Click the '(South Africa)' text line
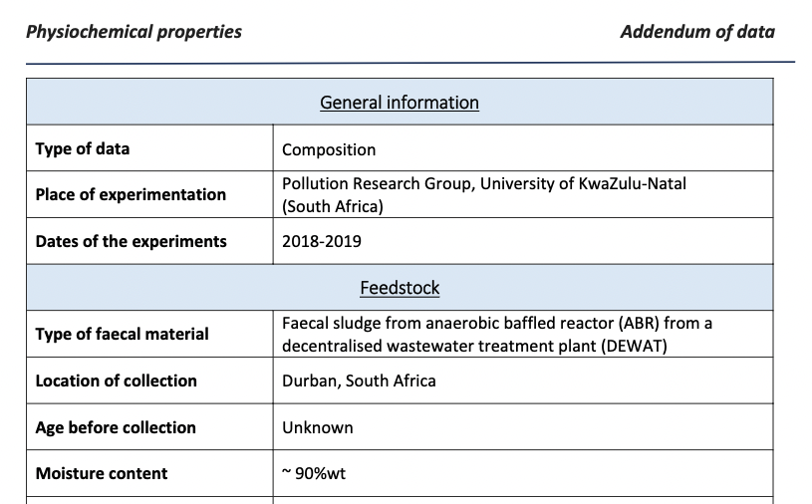Image resolution: width=812 pixels, height=504 pixels. (x=333, y=206)
